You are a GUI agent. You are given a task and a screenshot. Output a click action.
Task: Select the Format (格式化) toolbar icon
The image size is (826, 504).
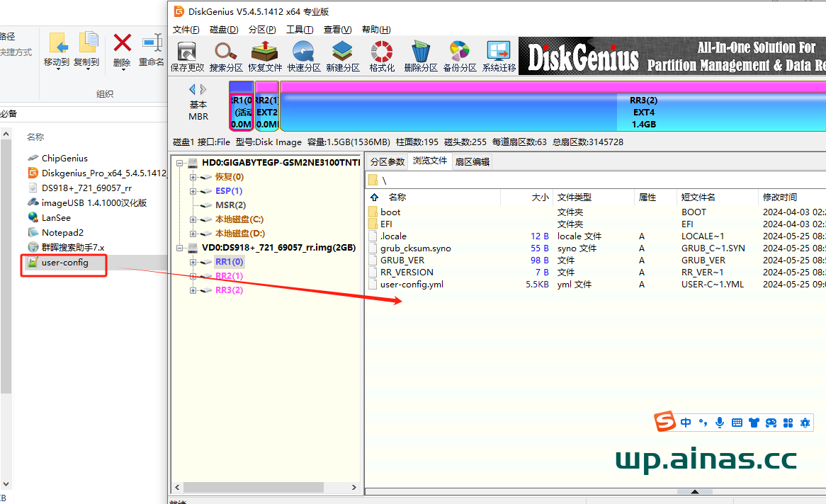pos(382,57)
